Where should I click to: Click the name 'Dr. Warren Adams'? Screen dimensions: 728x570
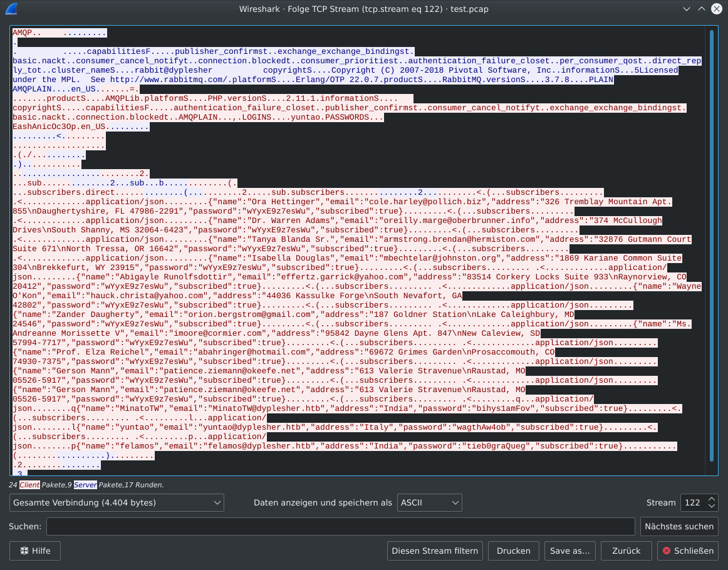(291, 220)
